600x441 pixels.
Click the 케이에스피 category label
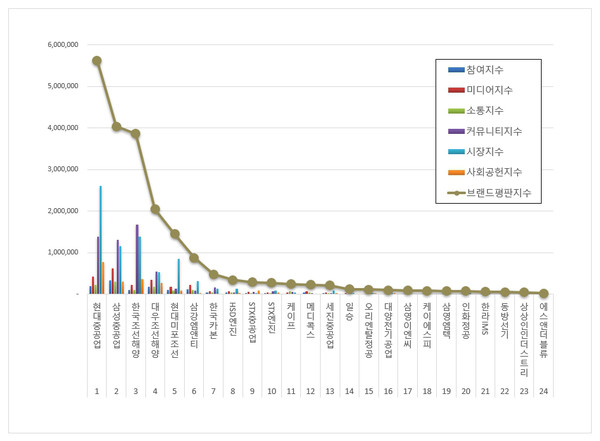click(427, 326)
